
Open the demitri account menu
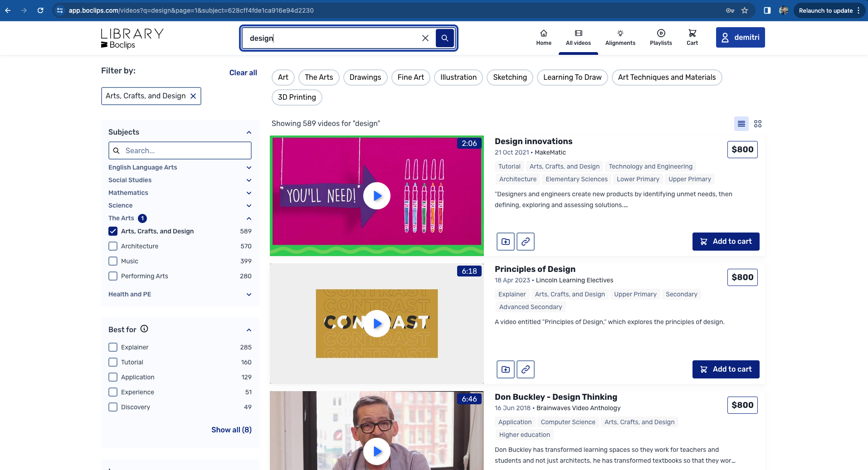tap(740, 37)
